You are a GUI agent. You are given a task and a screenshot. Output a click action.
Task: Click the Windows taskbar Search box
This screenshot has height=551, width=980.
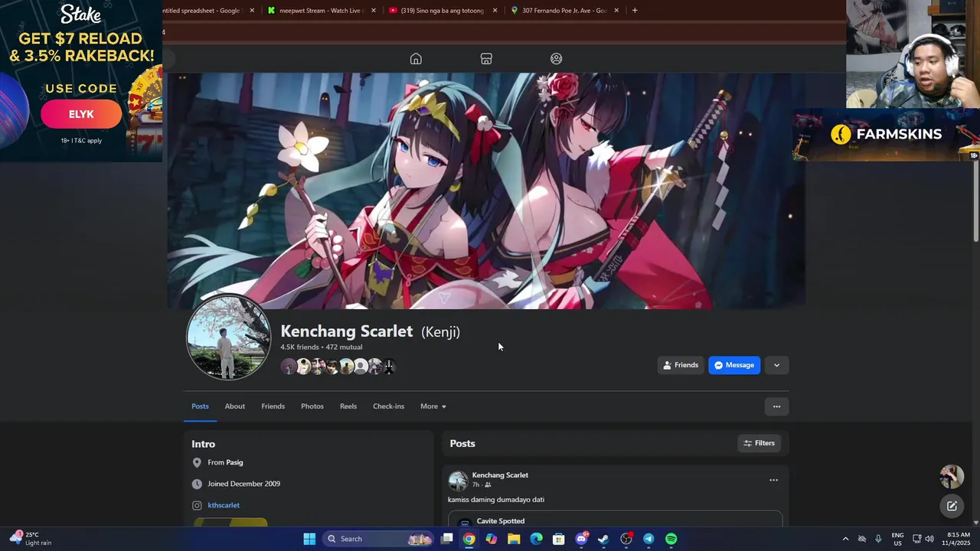(378, 539)
